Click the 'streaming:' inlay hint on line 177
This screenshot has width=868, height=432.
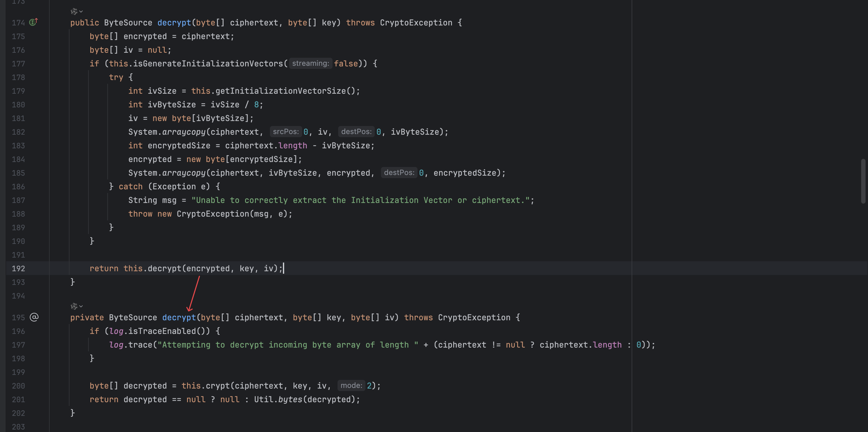click(x=310, y=63)
